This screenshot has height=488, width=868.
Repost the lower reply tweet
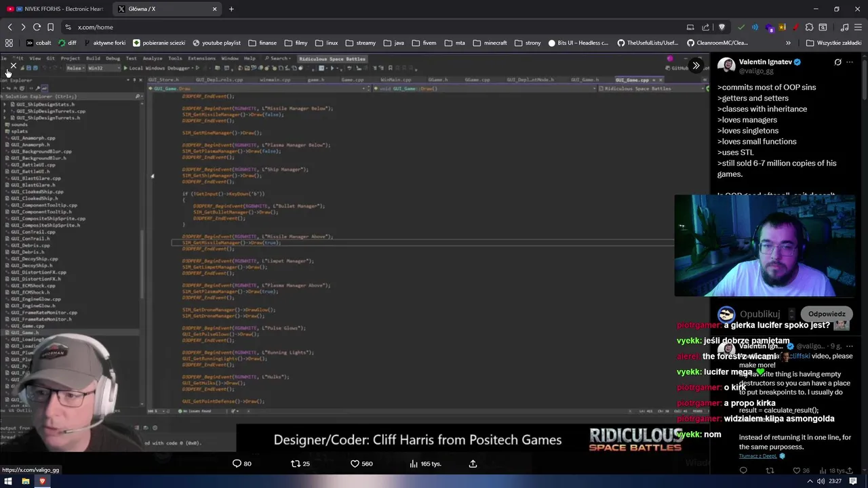(770, 470)
